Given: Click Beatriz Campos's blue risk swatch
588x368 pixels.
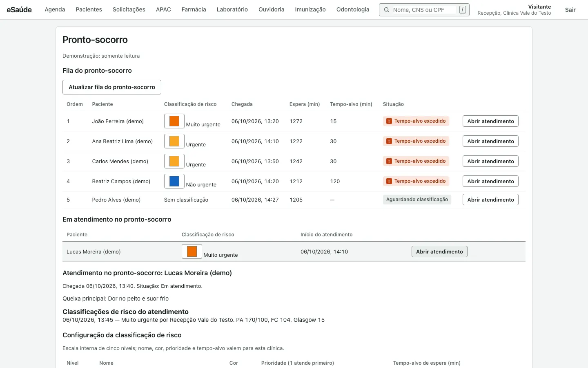Looking at the screenshot, I should 174,181.
